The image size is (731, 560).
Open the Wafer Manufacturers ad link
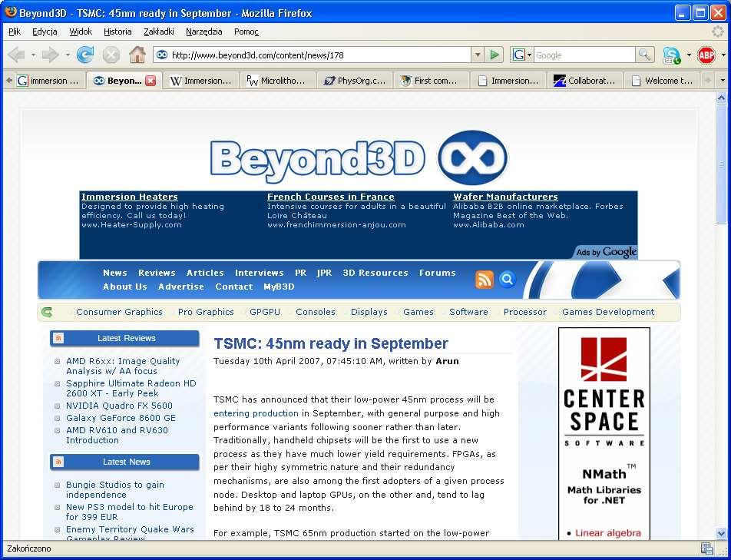505,197
